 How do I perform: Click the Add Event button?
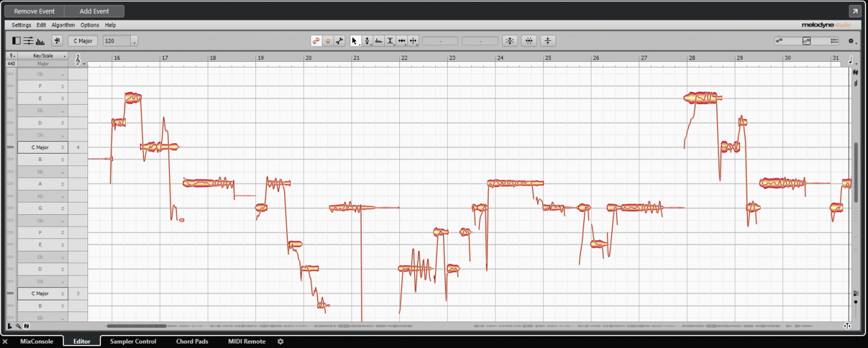pos(94,11)
